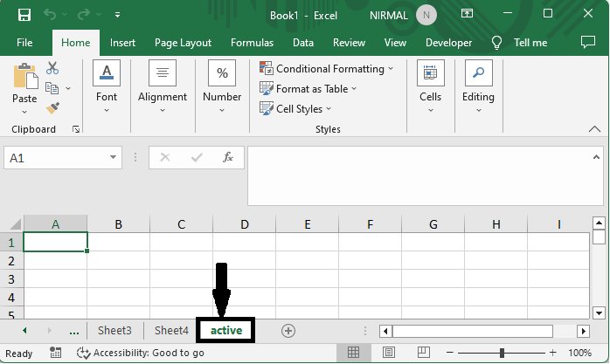Image resolution: width=610 pixels, height=364 pixels.
Task: Click the New Sheet plus icon
Action: [x=288, y=331]
